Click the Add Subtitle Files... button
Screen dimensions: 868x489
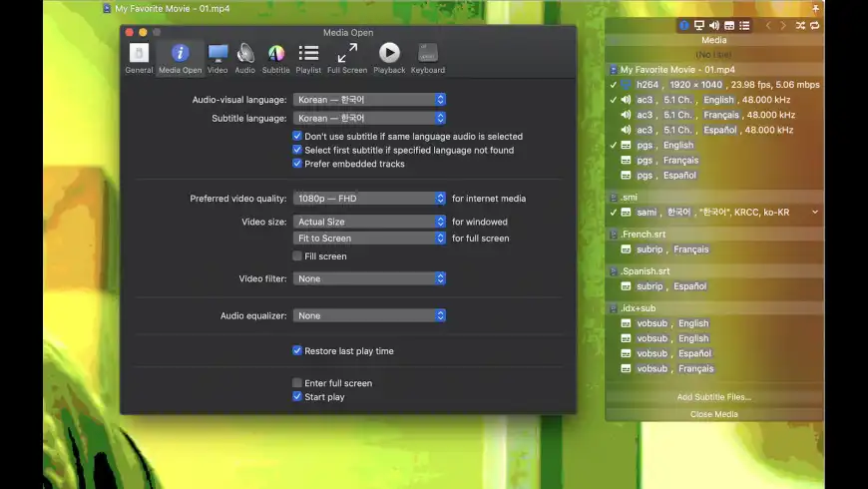[x=714, y=397]
